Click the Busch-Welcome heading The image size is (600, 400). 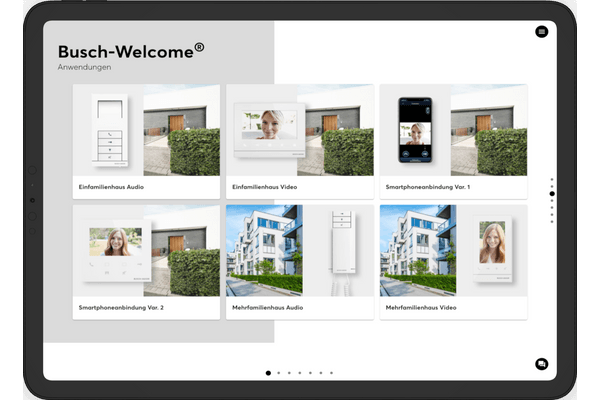[x=131, y=51]
